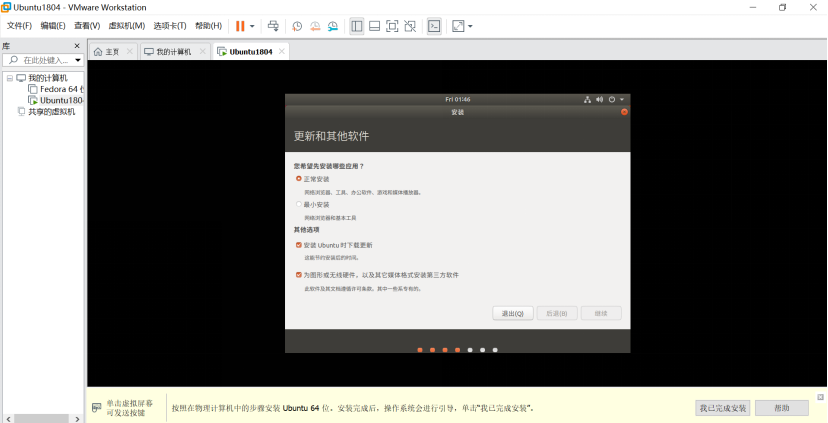Close the yellow install hint bar
The image size is (828, 423).
820,397
